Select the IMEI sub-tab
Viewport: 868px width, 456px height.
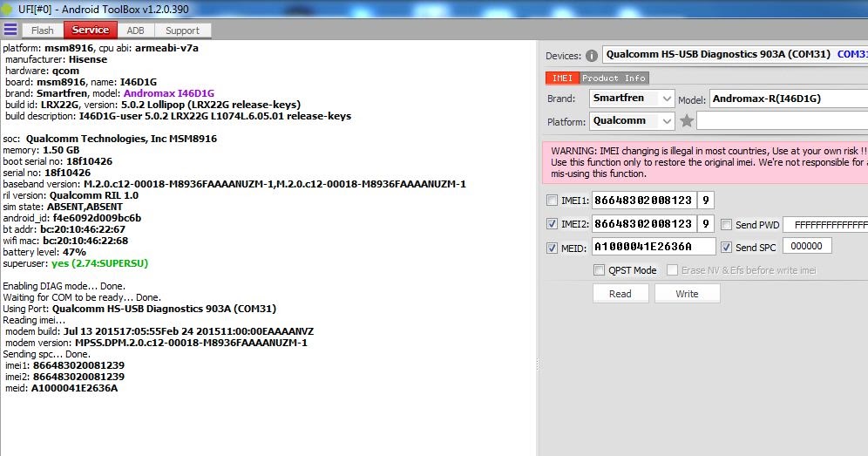tap(562, 78)
